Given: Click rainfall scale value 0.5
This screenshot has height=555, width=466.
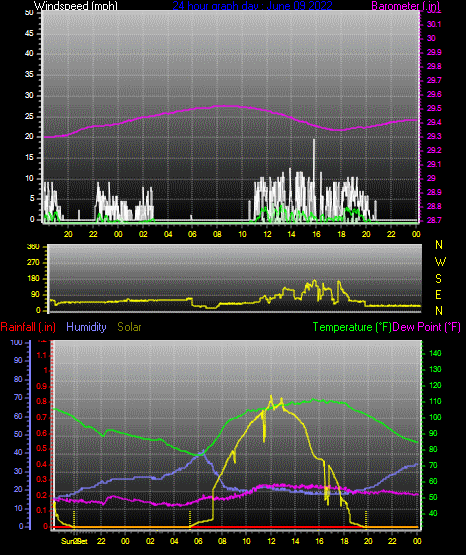Looking at the screenshot, I should click(41, 448).
